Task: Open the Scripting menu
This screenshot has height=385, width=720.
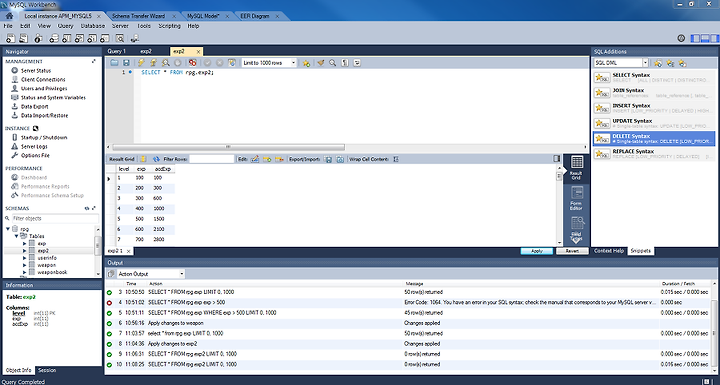Action: pos(169,26)
